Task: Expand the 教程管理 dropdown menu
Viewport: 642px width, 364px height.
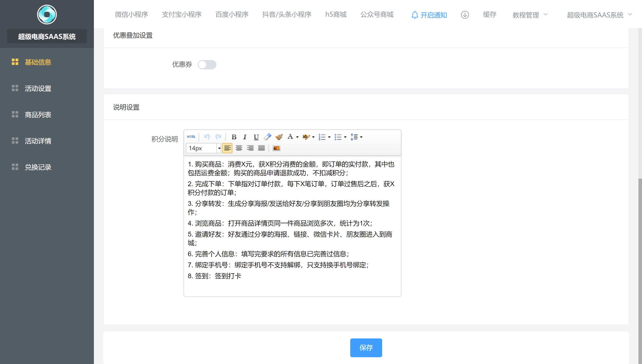Action: [530, 15]
